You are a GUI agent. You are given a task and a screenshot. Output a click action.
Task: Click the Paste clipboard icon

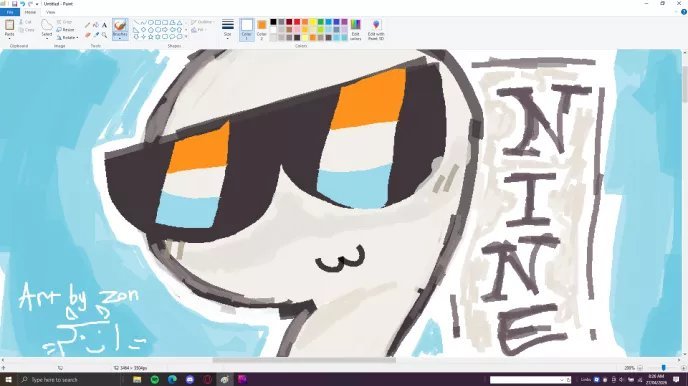coord(10,25)
